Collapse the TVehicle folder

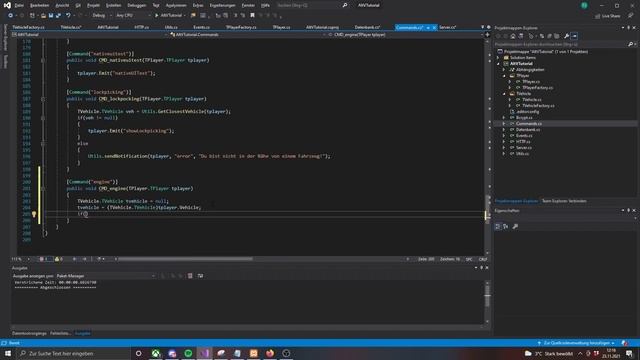504,94
